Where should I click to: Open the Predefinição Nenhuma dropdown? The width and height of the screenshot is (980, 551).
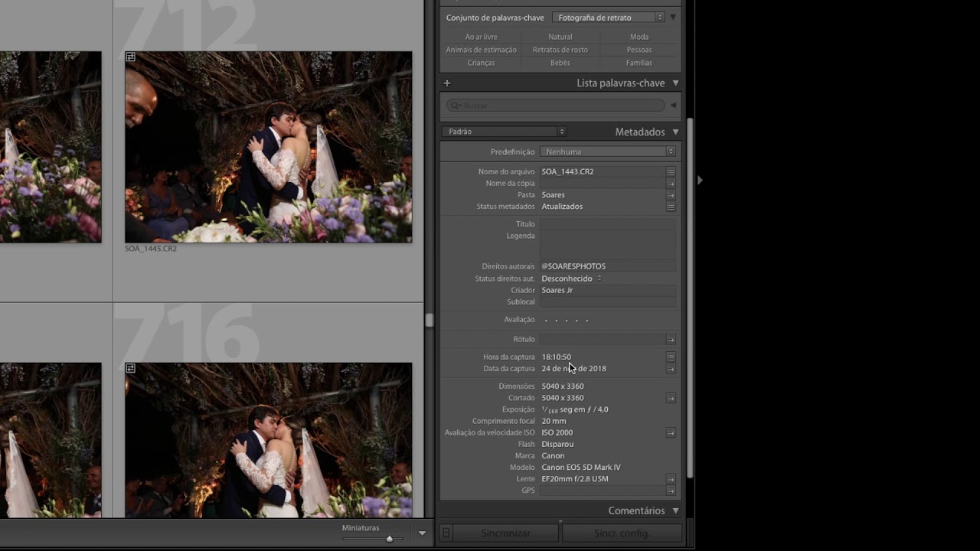click(608, 152)
